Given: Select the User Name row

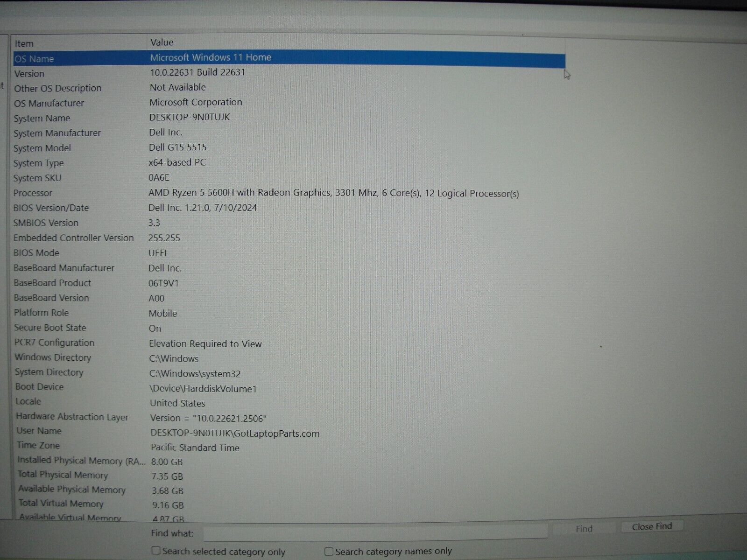Looking at the screenshot, I should [x=289, y=432].
